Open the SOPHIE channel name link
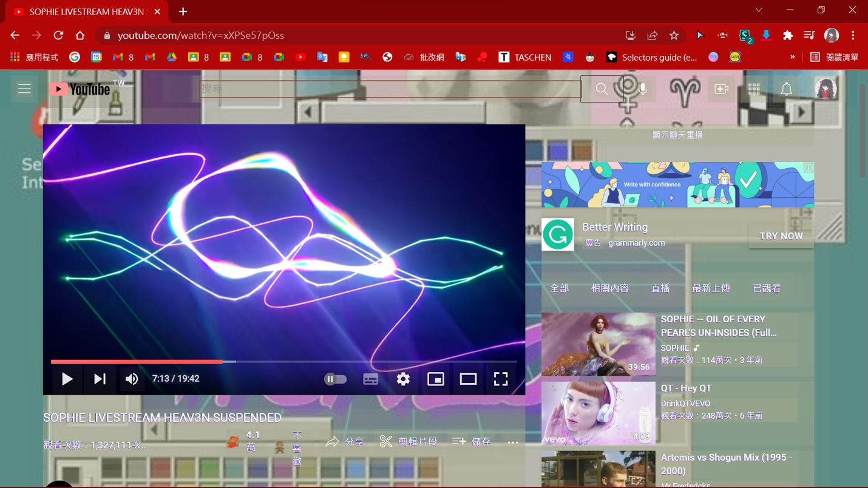Image resolution: width=868 pixels, height=488 pixels. coord(674,348)
